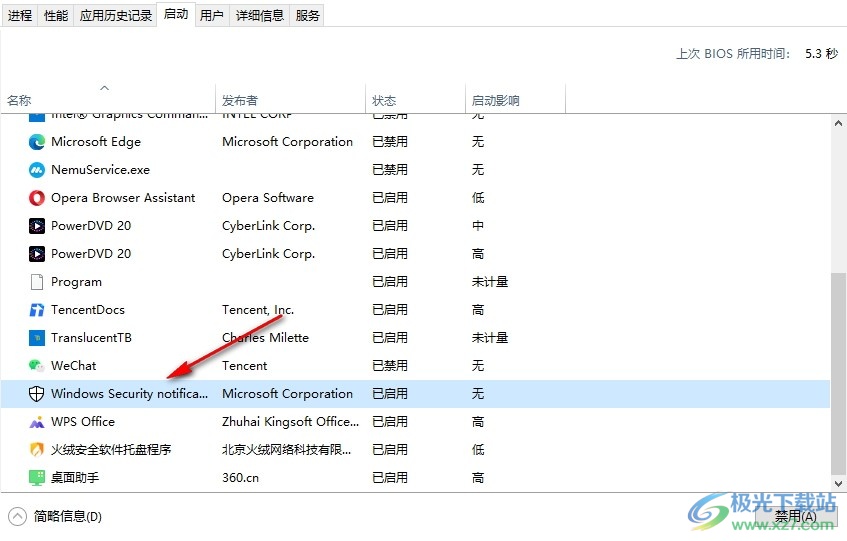
Task: Switch to the 详细信息 tab
Action: click(x=260, y=16)
